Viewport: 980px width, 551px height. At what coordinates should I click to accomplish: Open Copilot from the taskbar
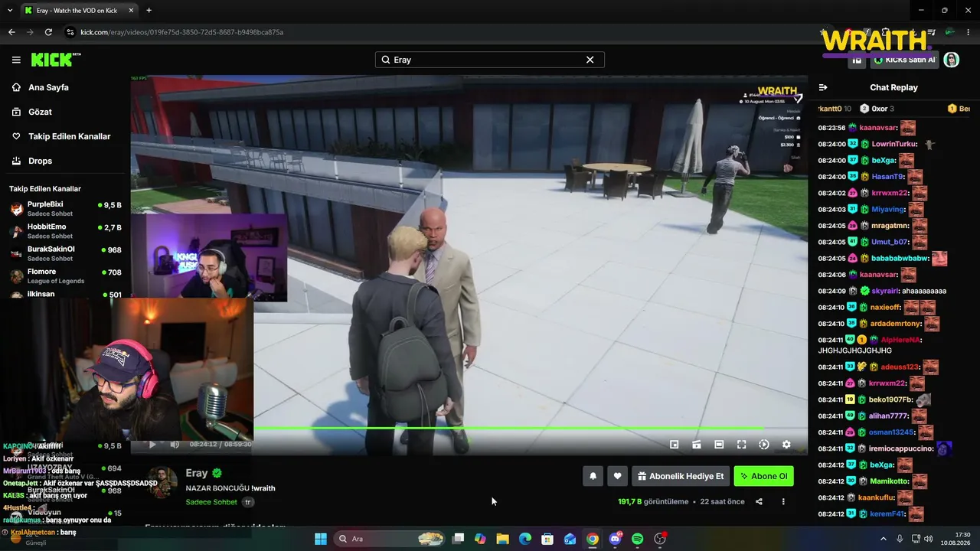pyautogui.click(x=480, y=539)
